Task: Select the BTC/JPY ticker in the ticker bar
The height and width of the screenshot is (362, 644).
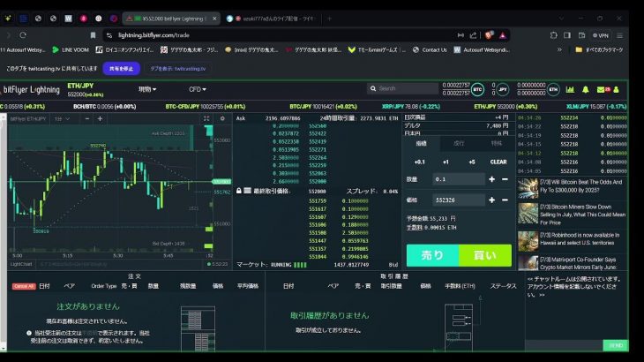Action: click(323, 107)
